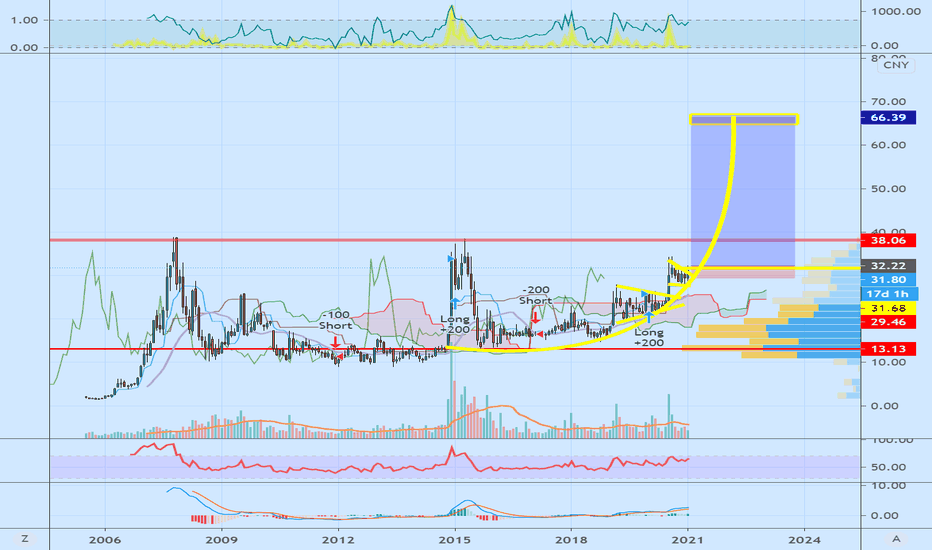Click the 2018 time axis label
Viewport: 932px width, 550px height.
[571, 540]
